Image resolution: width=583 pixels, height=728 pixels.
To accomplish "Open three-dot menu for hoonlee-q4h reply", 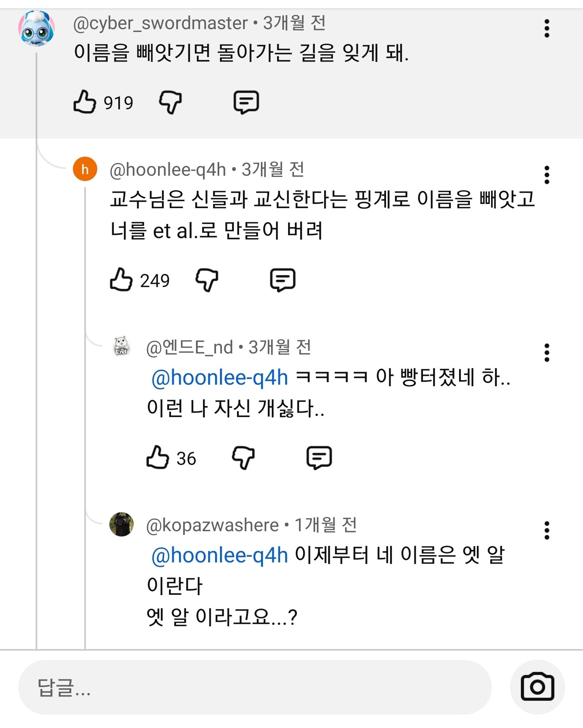I will click(x=547, y=175).
